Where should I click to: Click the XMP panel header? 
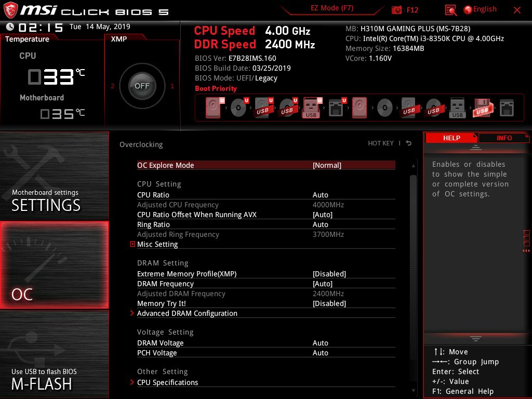point(119,38)
